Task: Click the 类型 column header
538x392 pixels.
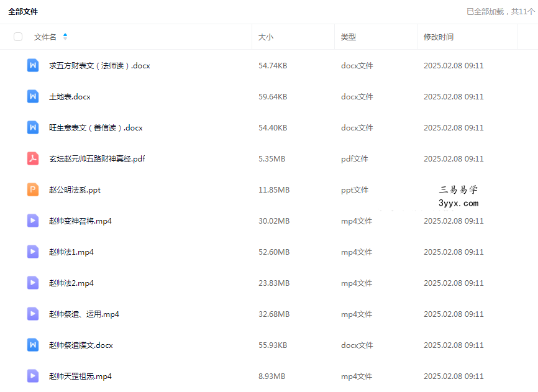Action: click(x=349, y=37)
